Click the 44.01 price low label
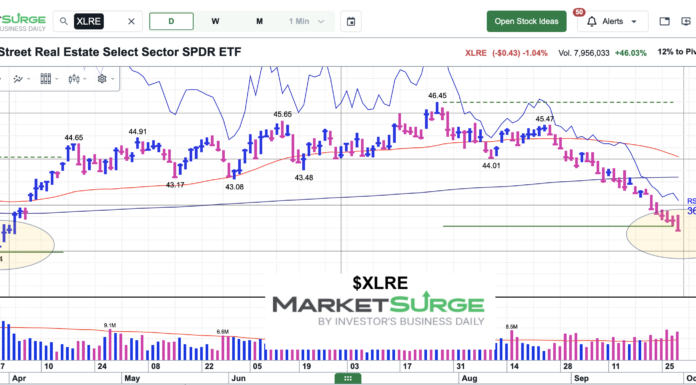 coord(492,166)
